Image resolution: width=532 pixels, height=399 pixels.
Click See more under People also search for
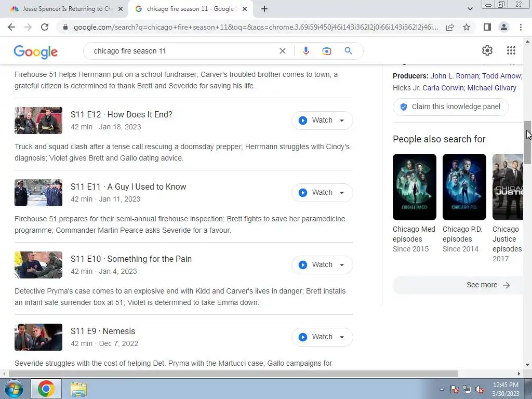(458, 285)
